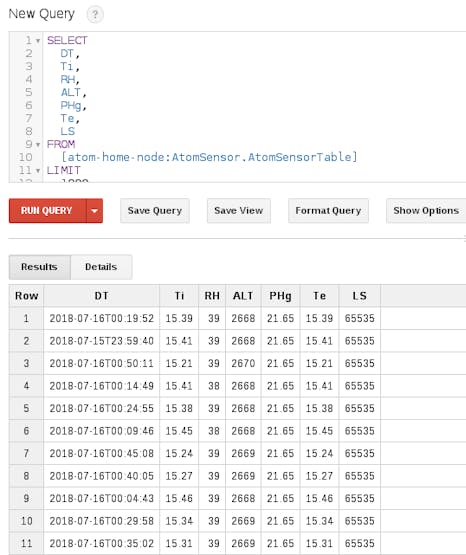Click the Save Query button

tap(155, 211)
